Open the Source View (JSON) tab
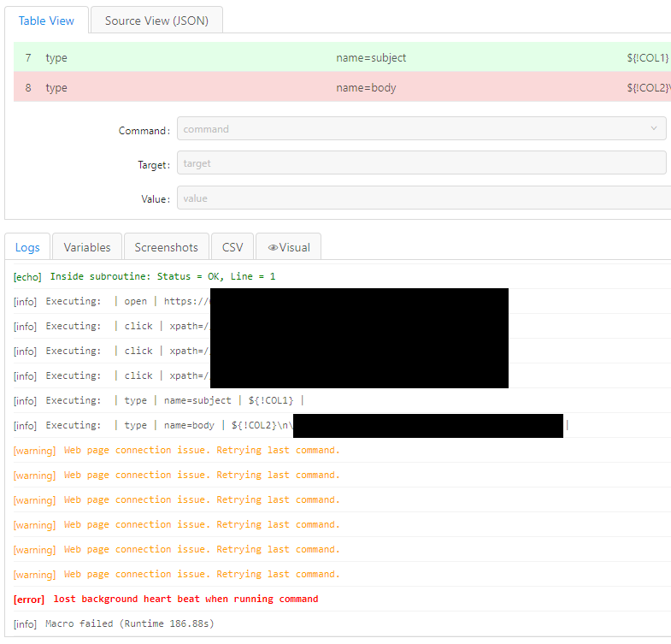The width and height of the screenshot is (671, 644). [x=156, y=21]
